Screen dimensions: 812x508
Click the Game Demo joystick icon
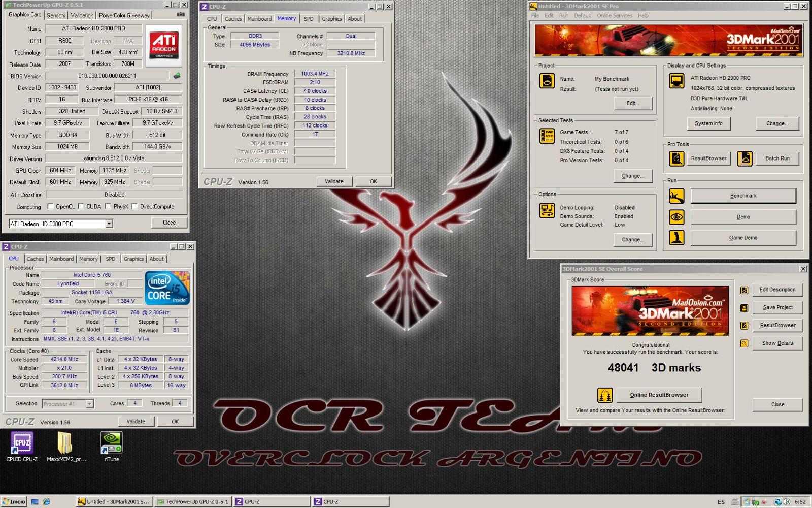(676, 238)
